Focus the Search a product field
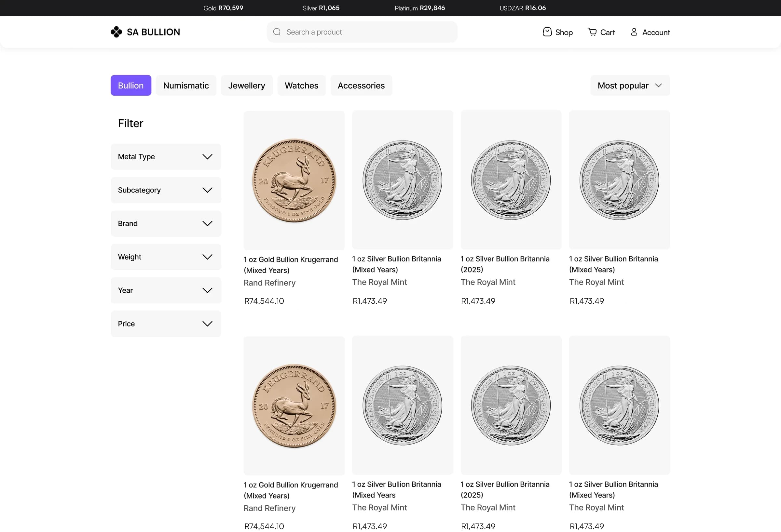781x532 pixels. coord(362,32)
